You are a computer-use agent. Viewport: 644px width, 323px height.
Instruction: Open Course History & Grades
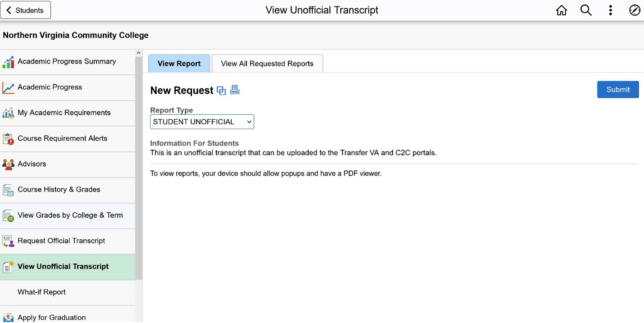tap(68, 190)
